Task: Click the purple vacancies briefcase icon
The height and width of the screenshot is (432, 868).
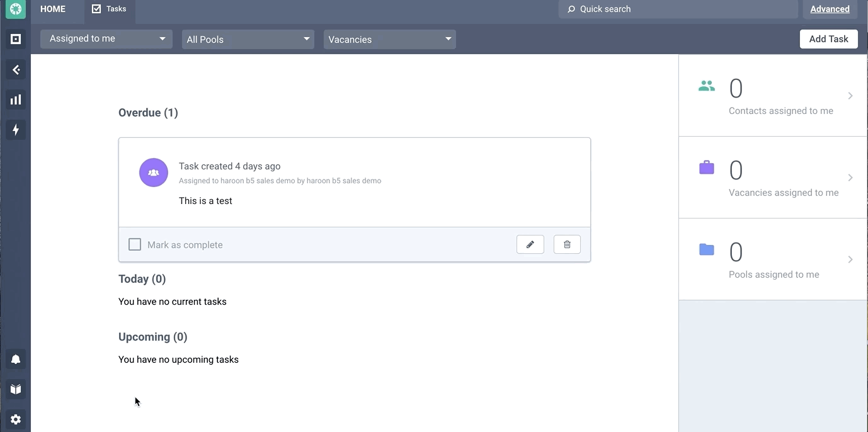Action: [707, 168]
